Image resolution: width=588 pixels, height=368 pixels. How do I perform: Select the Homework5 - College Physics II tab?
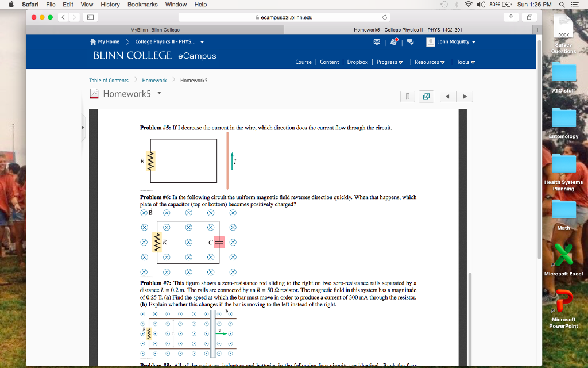point(408,30)
